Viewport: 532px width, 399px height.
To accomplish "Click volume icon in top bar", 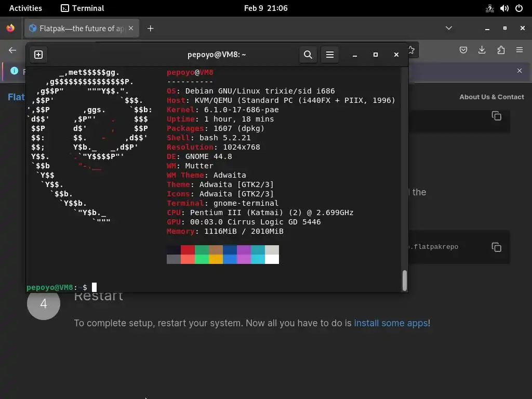I will [x=504, y=8].
